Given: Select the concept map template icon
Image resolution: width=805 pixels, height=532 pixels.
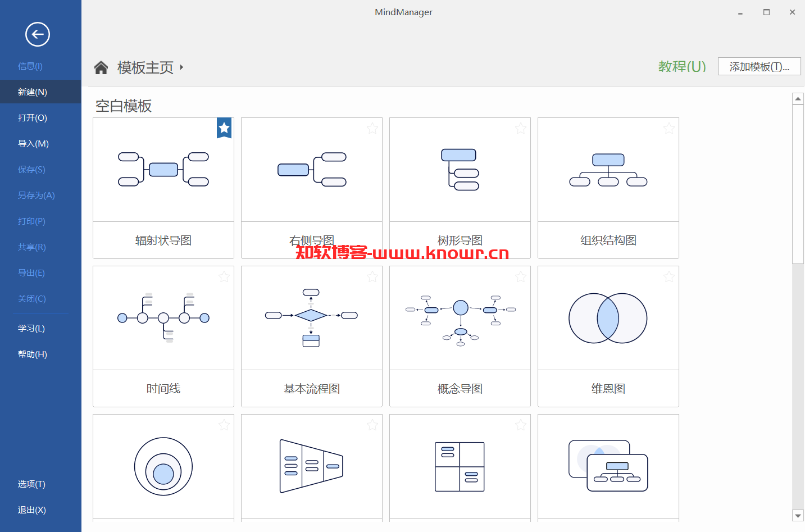Looking at the screenshot, I should [x=460, y=320].
